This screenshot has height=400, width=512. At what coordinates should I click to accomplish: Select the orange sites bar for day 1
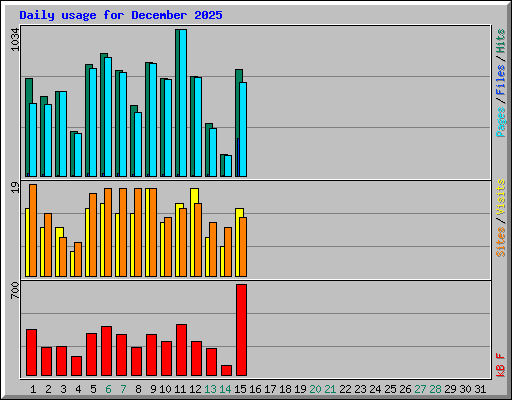[x=33, y=230]
